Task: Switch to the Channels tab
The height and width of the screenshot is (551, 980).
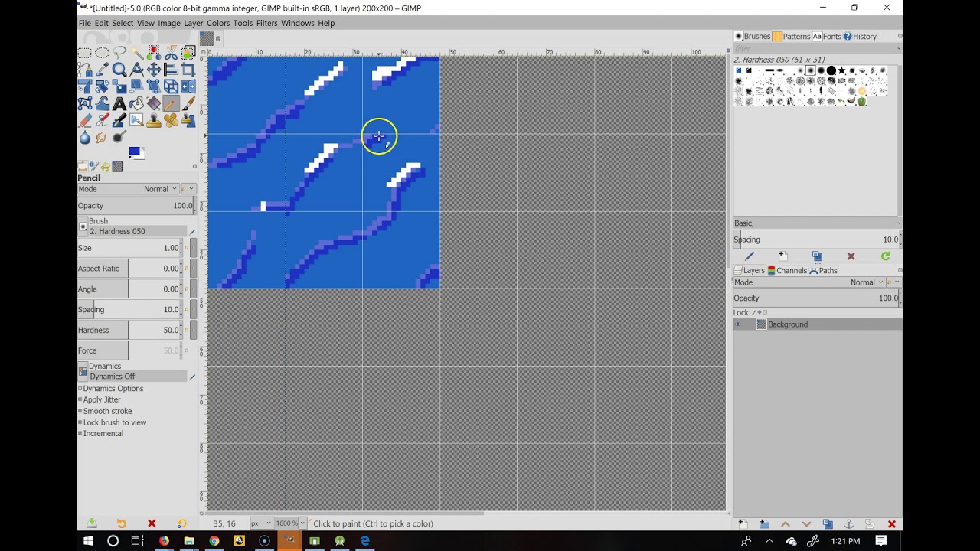Action: pyautogui.click(x=787, y=270)
